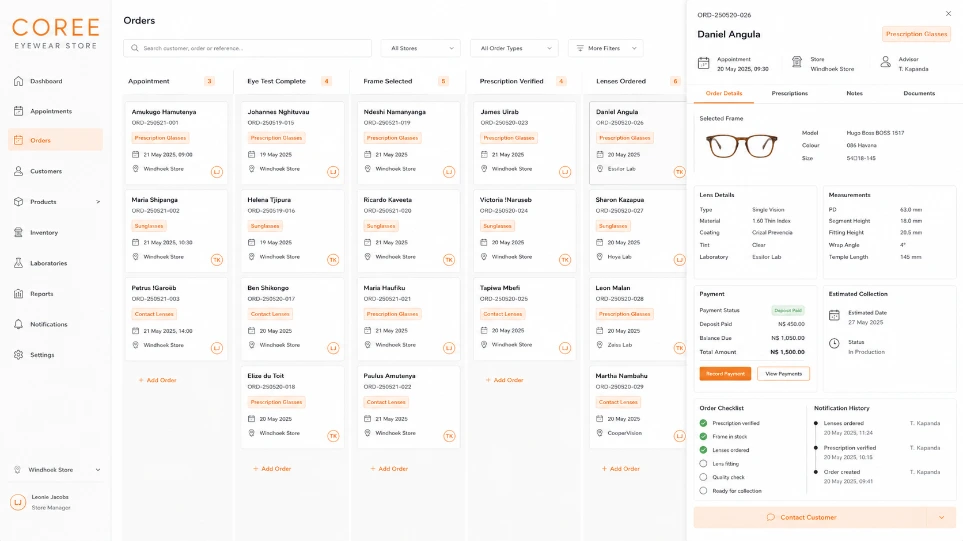Image resolution: width=963 pixels, height=541 pixels.
Task: Expand Contact Customer options arrow
Action: 942,518
